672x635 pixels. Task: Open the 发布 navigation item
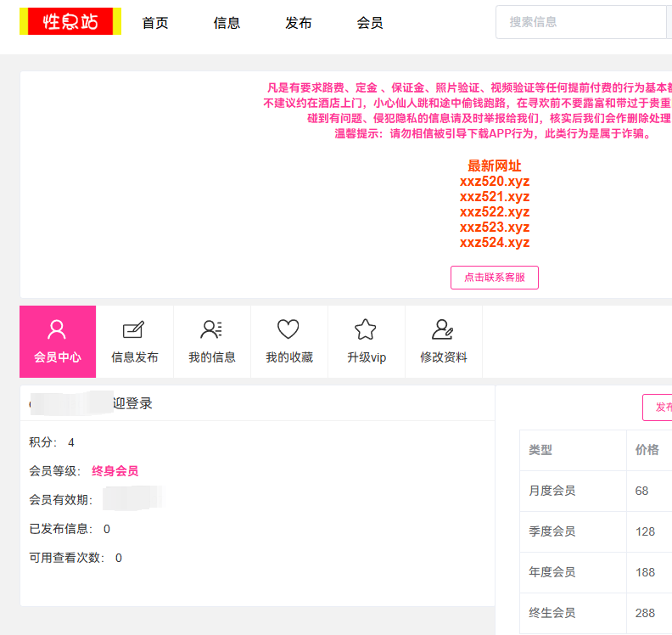299,23
